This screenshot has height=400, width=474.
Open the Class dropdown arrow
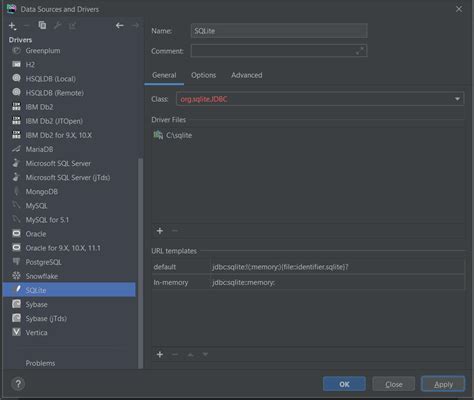pyautogui.click(x=457, y=99)
